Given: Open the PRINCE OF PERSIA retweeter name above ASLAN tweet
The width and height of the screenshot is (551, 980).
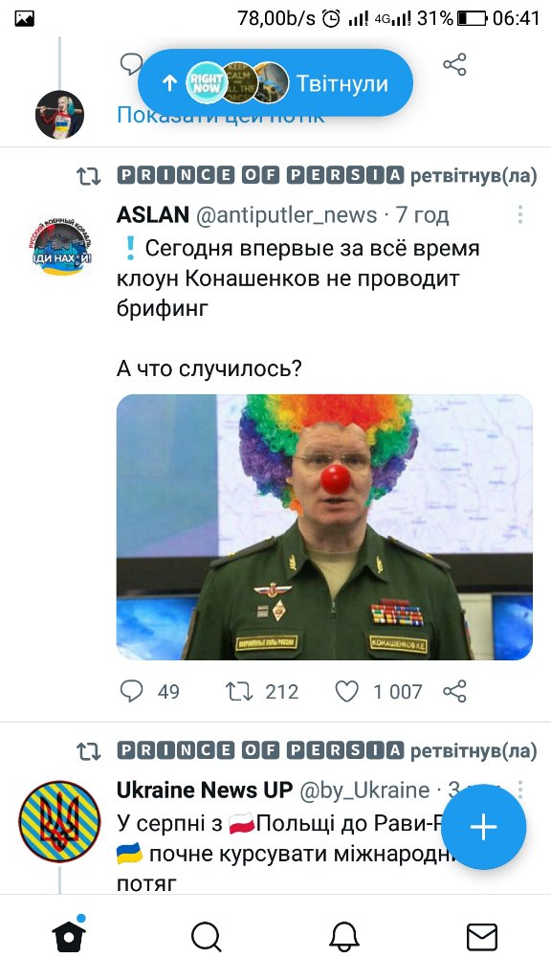Looking at the screenshot, I should (x=260, y=176).
